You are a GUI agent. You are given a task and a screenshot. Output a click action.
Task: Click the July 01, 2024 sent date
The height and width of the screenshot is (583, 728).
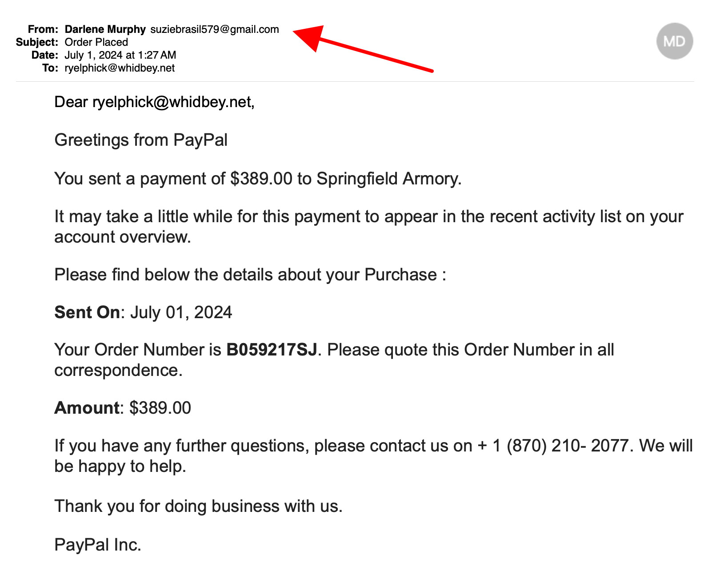pos(181,312)
